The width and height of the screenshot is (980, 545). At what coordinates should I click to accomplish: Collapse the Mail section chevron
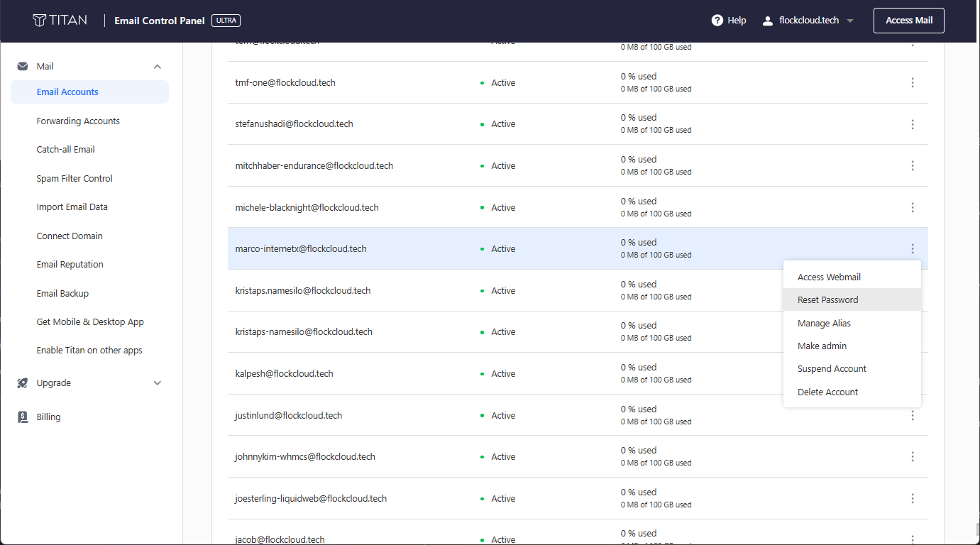coord(158,67)
